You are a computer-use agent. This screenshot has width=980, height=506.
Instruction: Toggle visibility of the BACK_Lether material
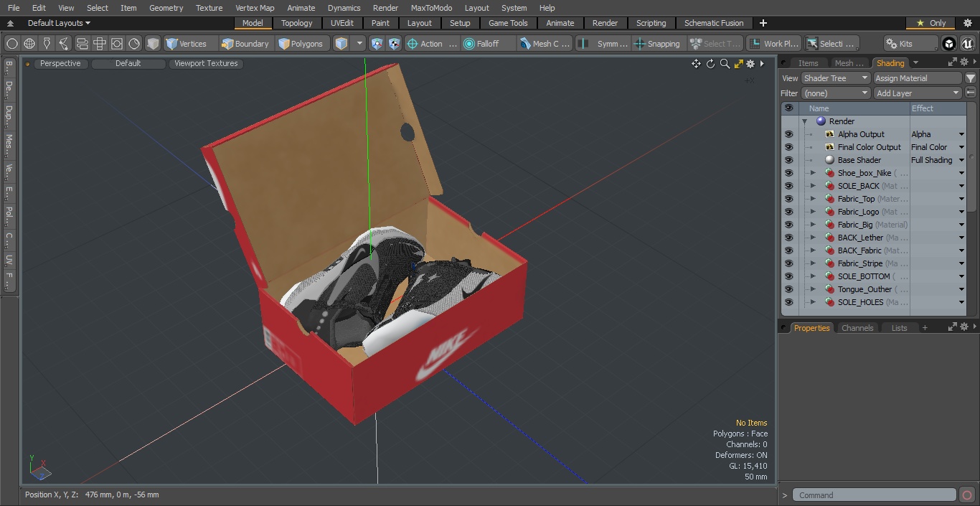788,238
